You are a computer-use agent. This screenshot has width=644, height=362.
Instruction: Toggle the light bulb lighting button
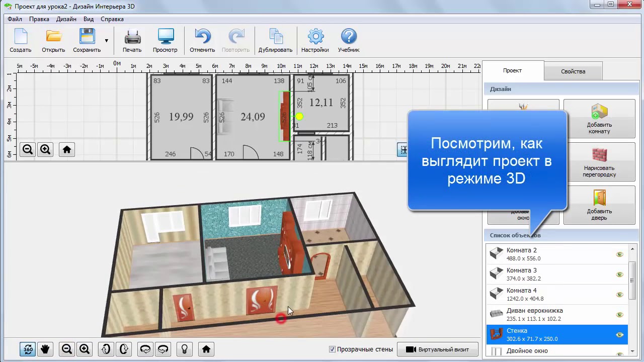click(185, 349)
